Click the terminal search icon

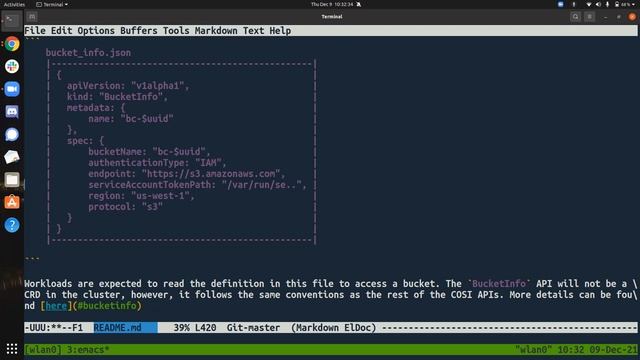(576, 17)
